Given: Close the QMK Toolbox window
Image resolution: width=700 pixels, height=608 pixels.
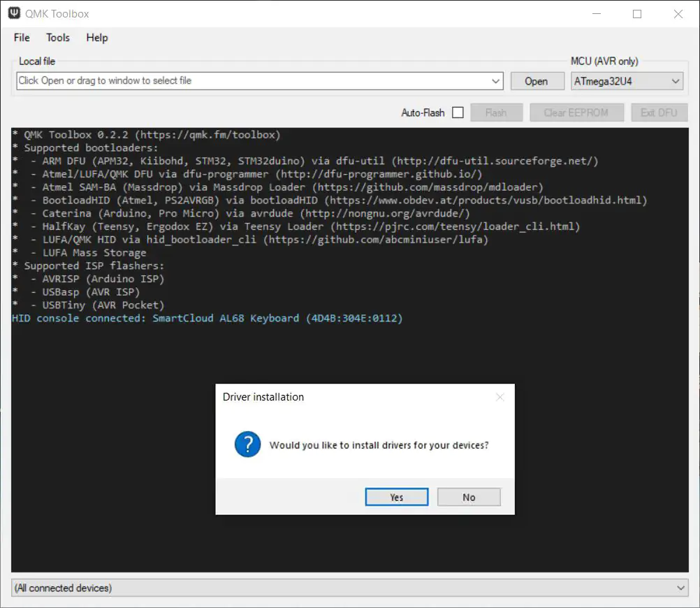Looking at the screenshot, I should (x=678, y=14).
